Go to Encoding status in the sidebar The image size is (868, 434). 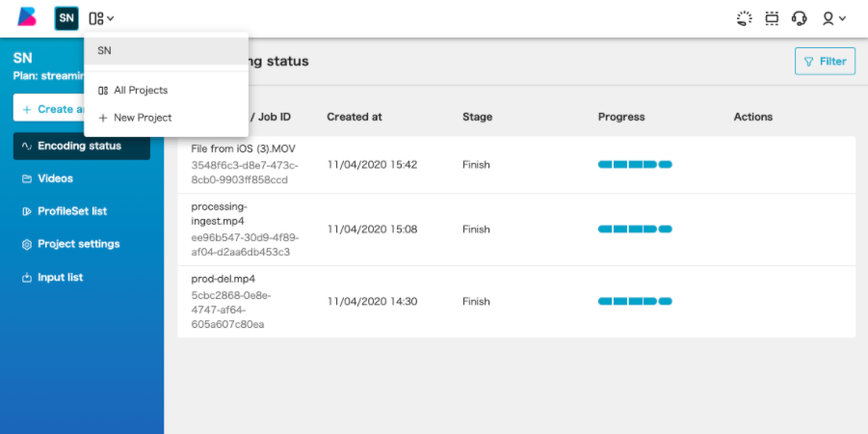(x=81, y=147)
